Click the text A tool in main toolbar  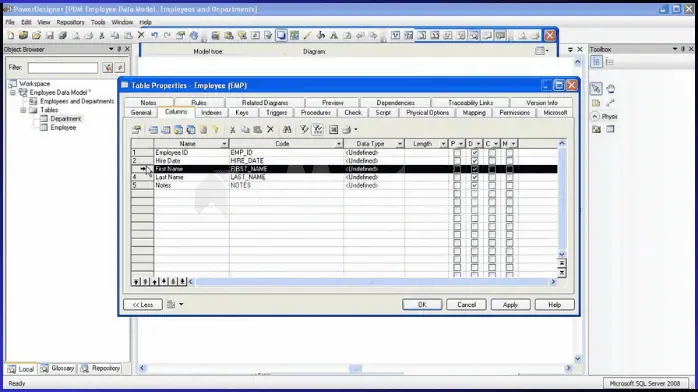point(333,36)
